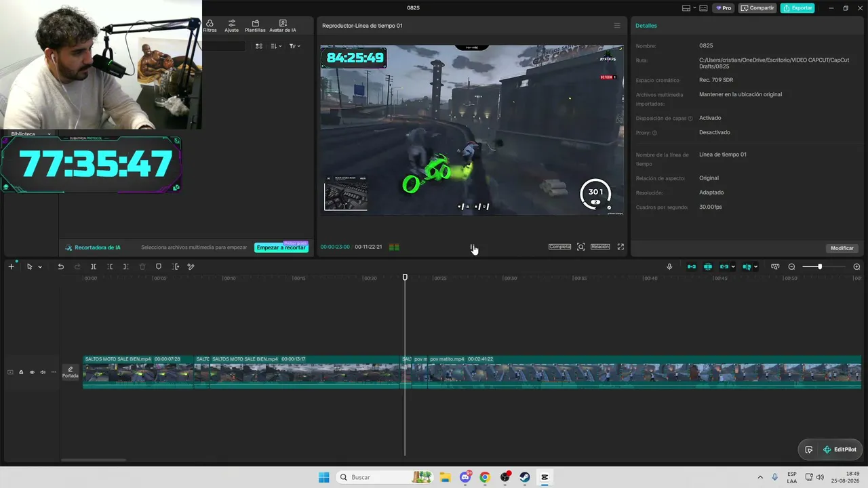
Task: Toggle the preview axis button
Action: coord(747,266)
